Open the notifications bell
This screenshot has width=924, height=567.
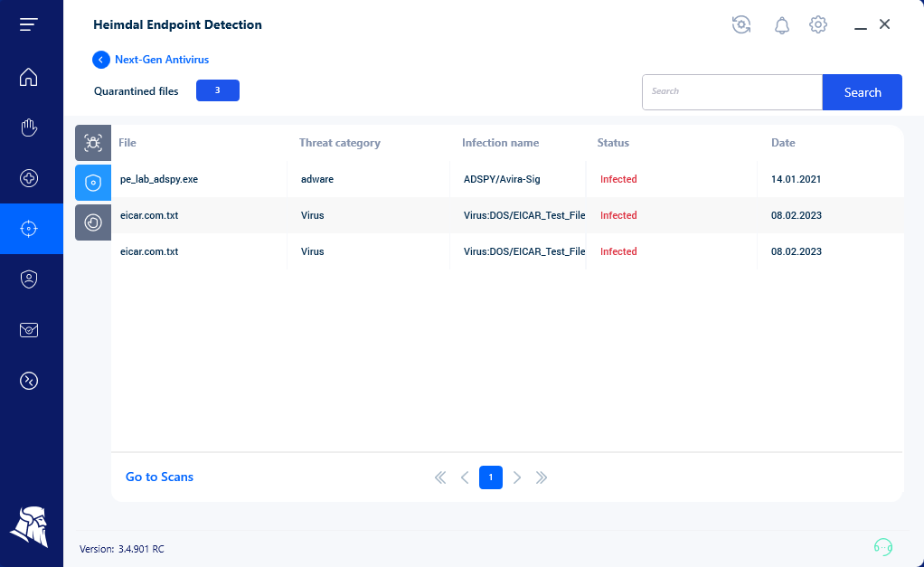click(x=782, y=25)
